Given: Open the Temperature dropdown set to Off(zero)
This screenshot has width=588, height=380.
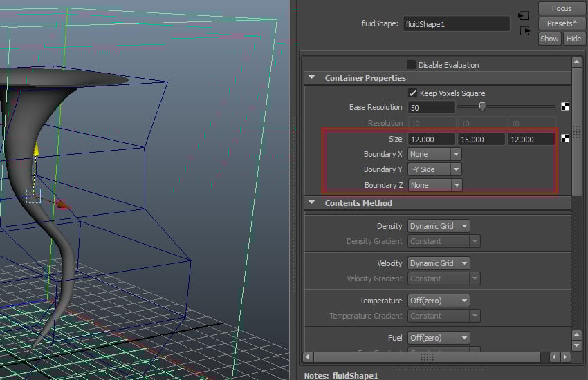Looking at the screenshot, I should tap(439, 301).
